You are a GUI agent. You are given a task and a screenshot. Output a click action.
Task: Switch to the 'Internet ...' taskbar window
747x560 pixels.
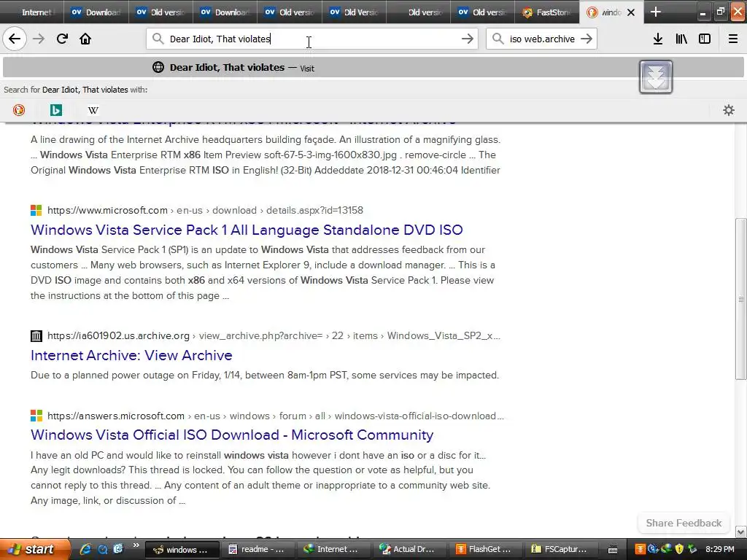332,549
